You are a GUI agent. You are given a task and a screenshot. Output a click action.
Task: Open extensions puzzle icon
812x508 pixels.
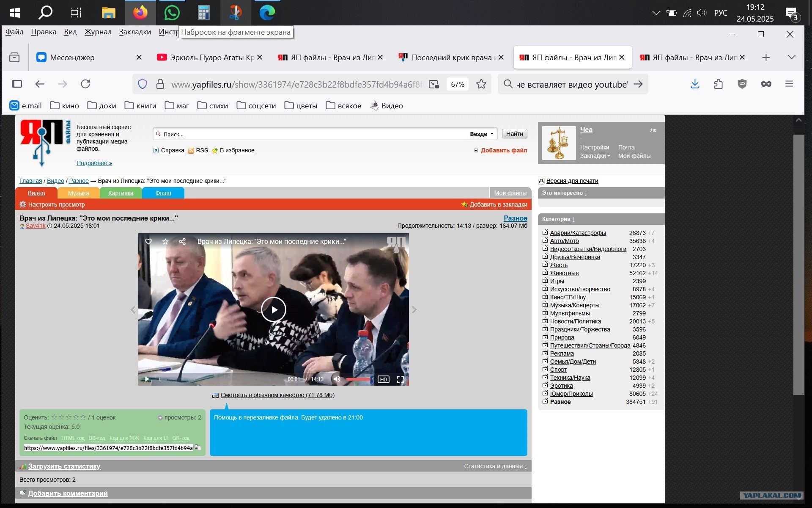pyautogui.click(x=718, y=84)
